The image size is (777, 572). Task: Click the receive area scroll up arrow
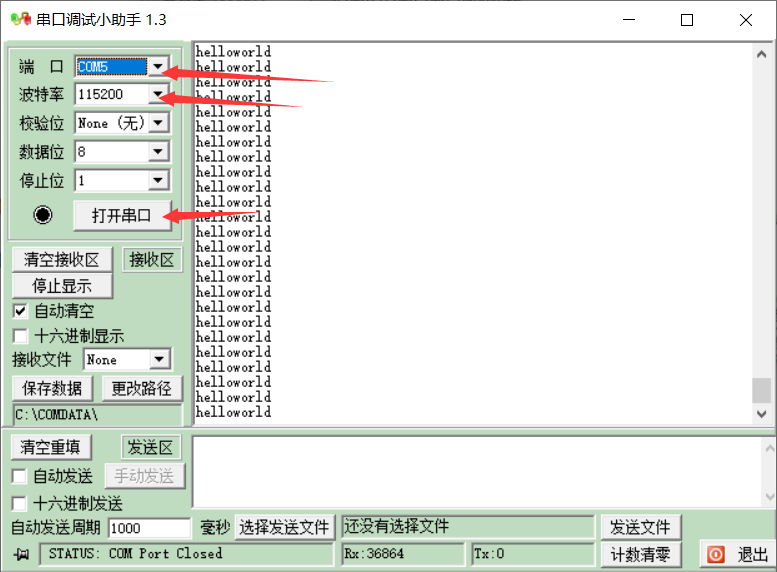[762, 54]
